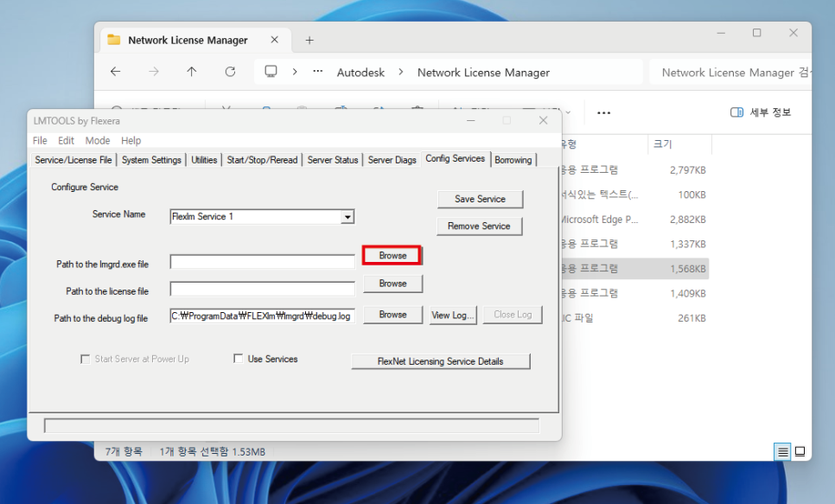Focus the license file path input field
The height and width of the screenshot is (504, 835).
point(263,289)
